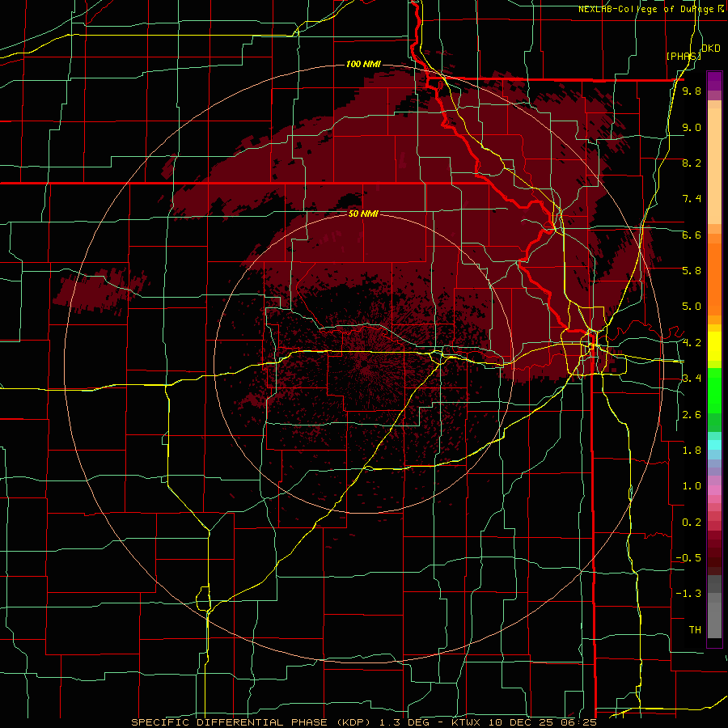Click the 9.0 scale value
Viewport: 728px width, 728px height.
click(692, 127)
